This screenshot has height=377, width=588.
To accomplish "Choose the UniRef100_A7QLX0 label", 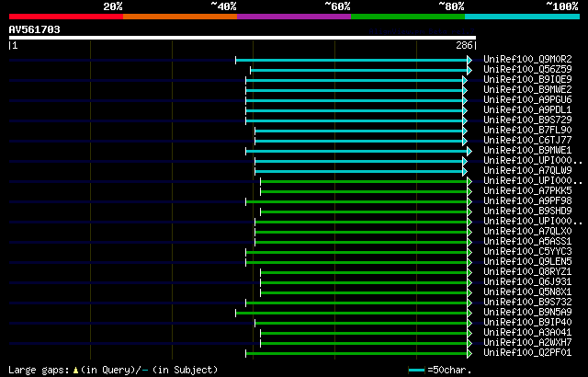I will tap(527, 232).
